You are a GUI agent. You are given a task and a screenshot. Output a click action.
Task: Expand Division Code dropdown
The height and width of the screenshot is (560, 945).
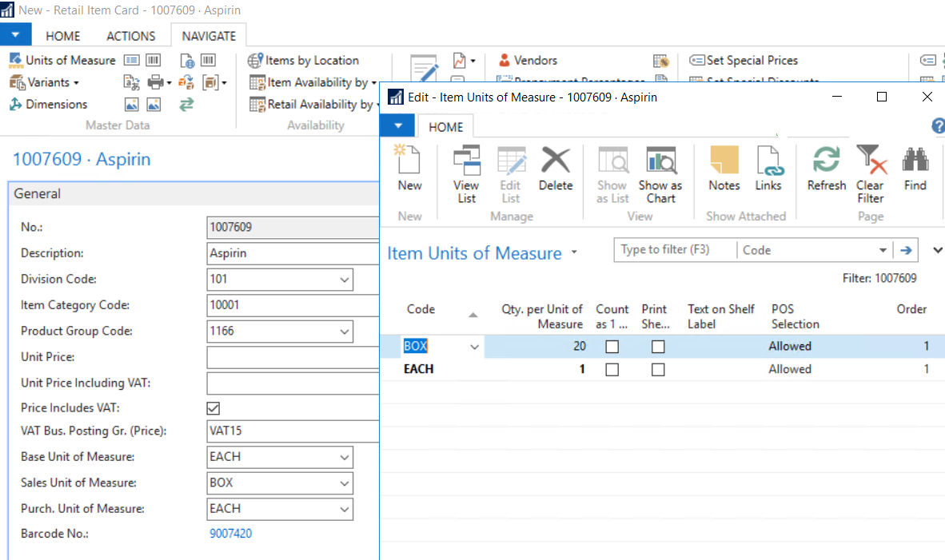coord(344,280)
